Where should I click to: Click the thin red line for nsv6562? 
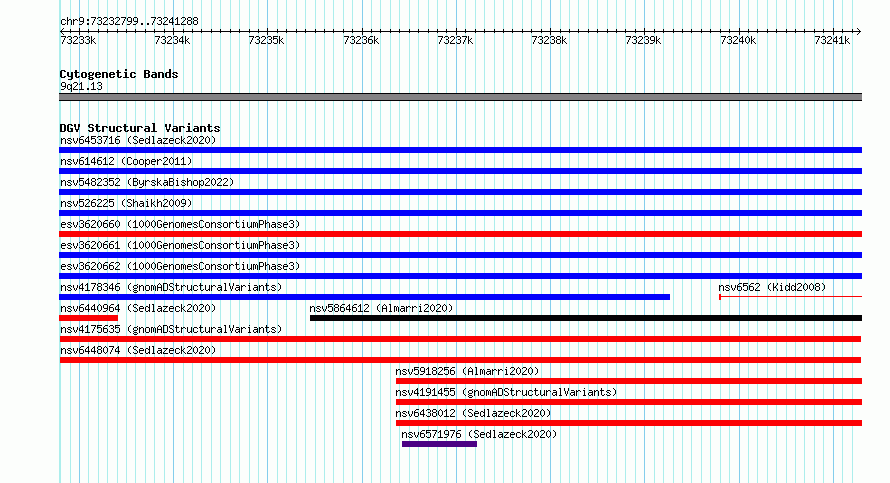coord(791,297)
